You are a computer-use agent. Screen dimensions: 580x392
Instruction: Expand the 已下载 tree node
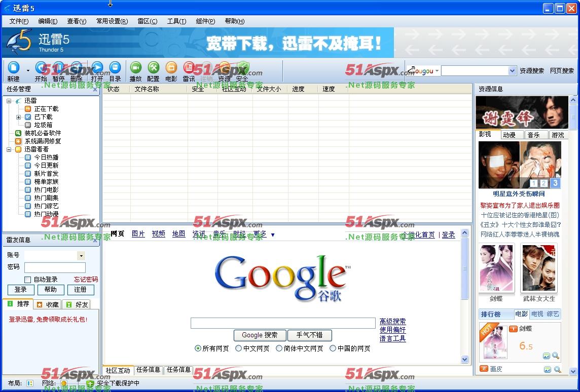(18, 117)
